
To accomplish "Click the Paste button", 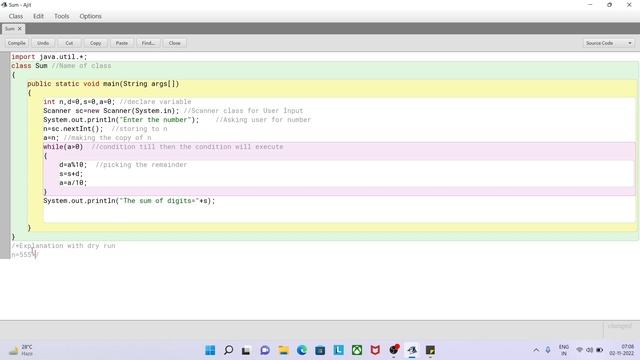I will point(122,43).
